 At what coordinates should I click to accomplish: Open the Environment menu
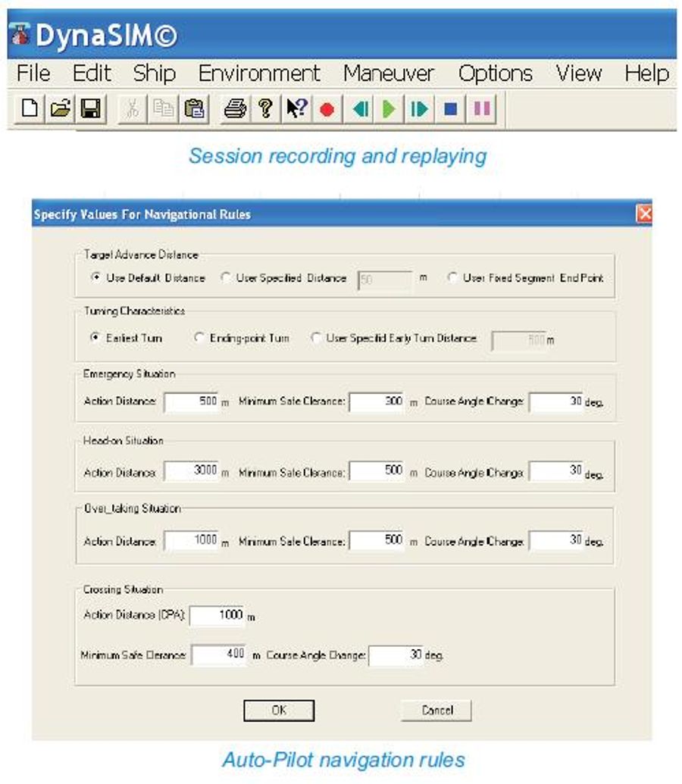pos(259,73)
